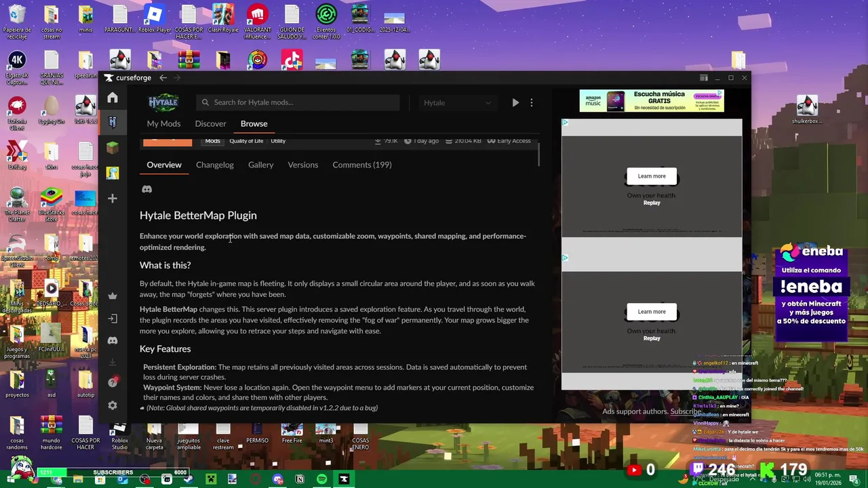Image resolution: width=868 pixels, height=488 pixels.
Task: Select the Hytale game icon in sidebar
Action: pyautogui.click(x=113, y=122)
